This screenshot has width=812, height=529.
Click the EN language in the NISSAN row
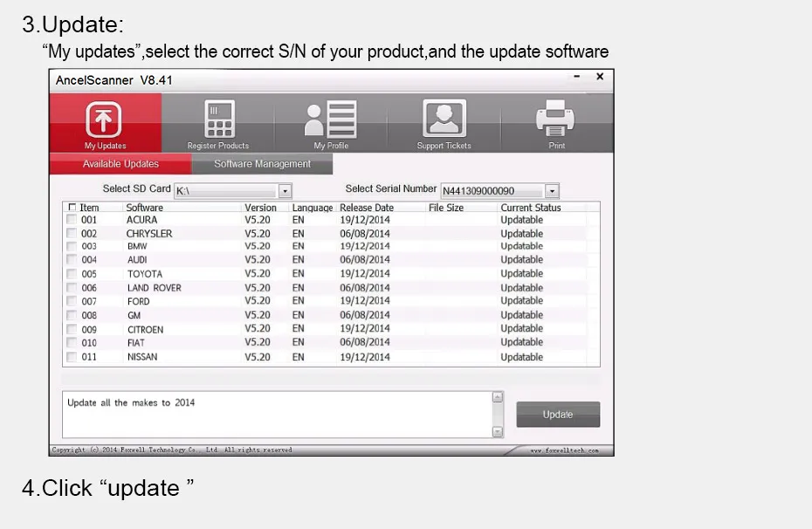click(299, 357)
